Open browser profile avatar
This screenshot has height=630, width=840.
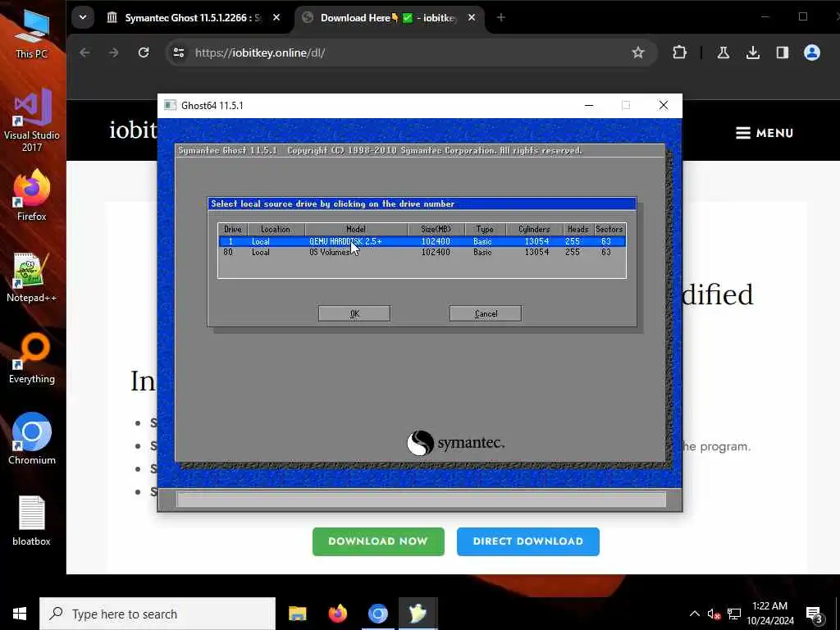811,52
